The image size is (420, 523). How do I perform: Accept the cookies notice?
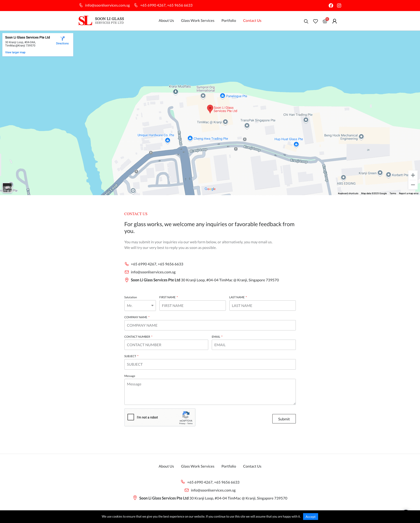310,516
